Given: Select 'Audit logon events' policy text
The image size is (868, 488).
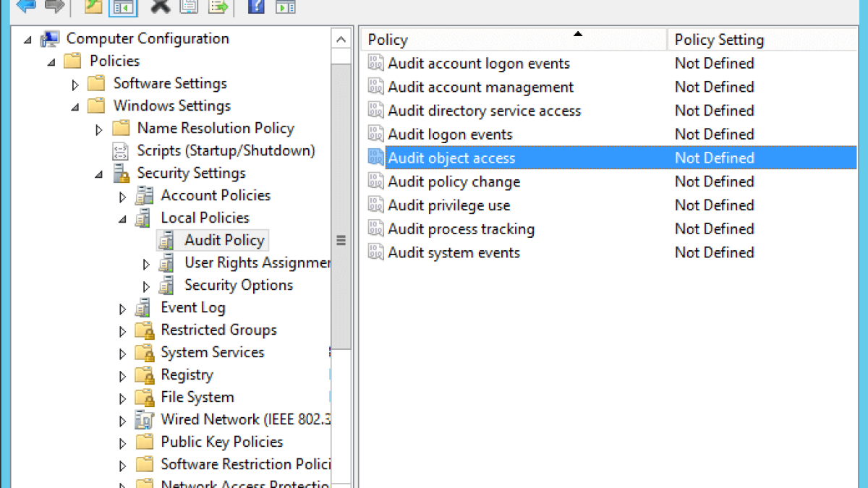Looking at the screenshot, I should [450, 134].
